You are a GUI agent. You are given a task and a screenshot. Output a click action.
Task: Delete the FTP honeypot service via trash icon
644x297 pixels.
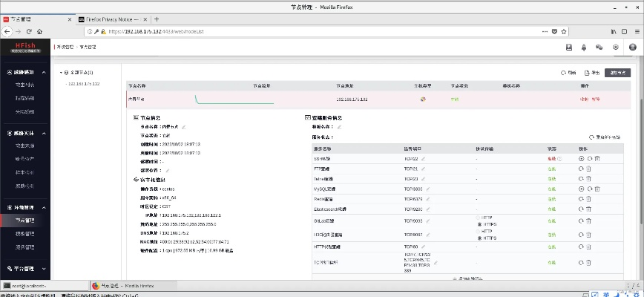click(588, 169)
